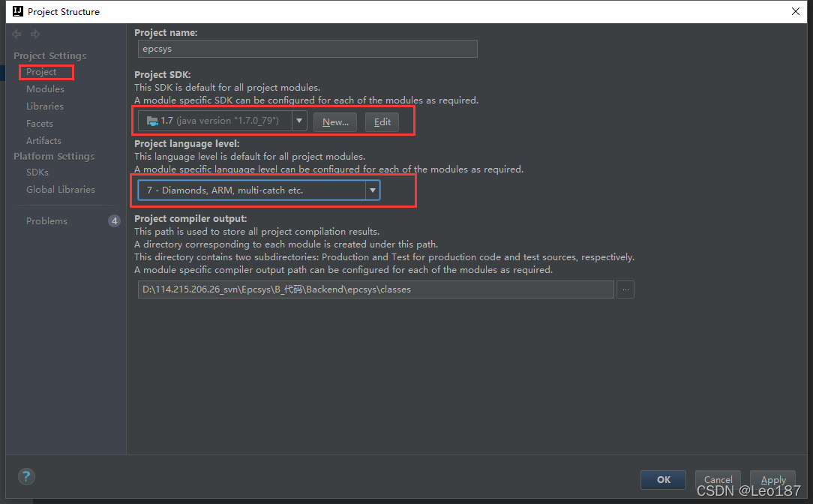Open the Libraries settings page
The image size is (813, 504).
click(x=44, y=106)
